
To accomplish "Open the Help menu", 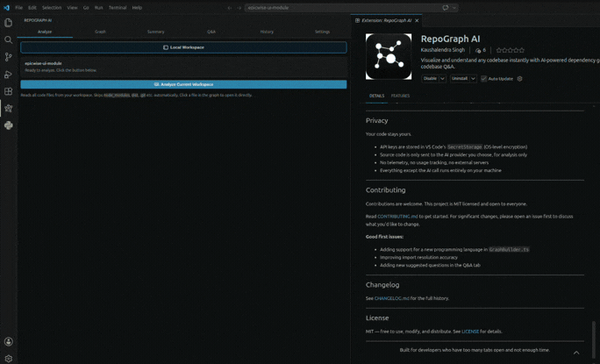I will (137, 8).
